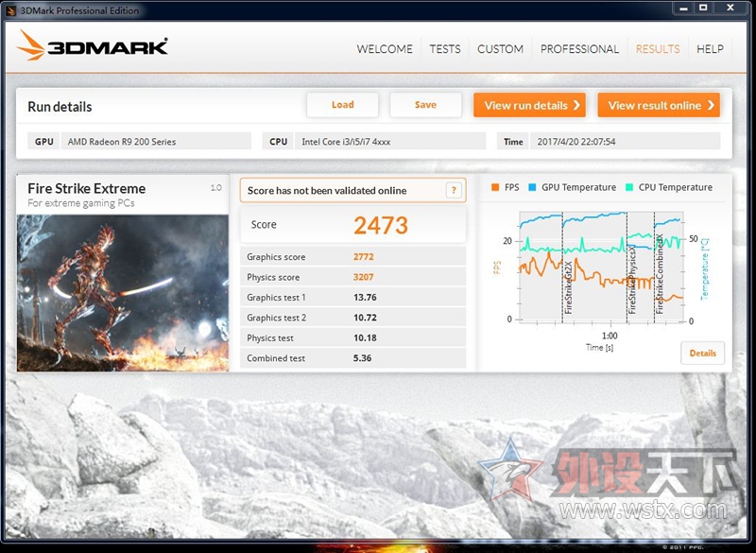Maximize the 3DMark window
Viewport: 756px width, 553px height.
[703, 8]
